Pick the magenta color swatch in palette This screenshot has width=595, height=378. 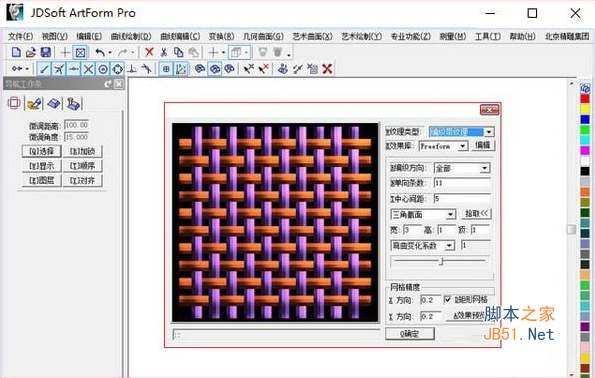click(585, 151)
